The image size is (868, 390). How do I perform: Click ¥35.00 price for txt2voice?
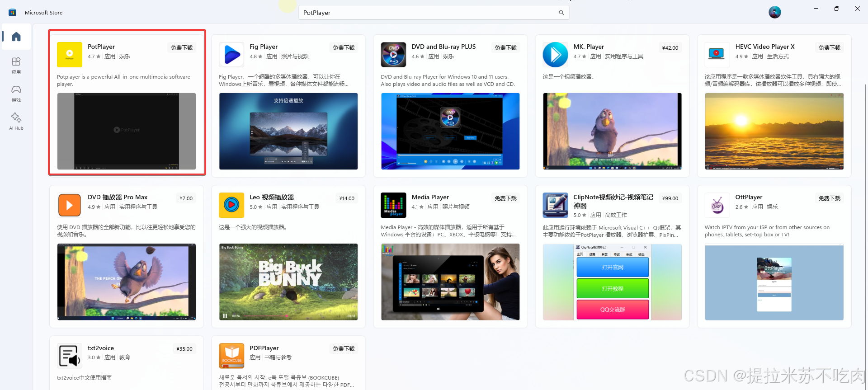184,349
